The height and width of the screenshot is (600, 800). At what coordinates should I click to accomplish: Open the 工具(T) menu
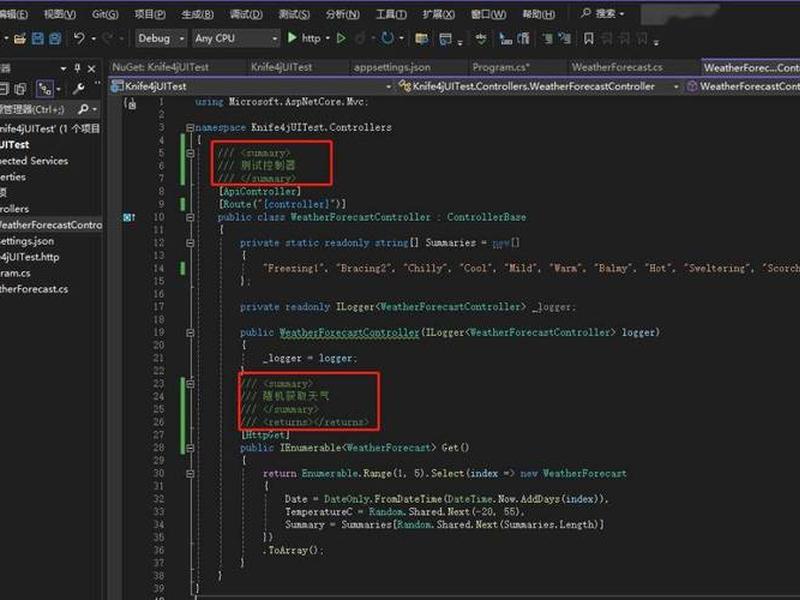point(391,14)
